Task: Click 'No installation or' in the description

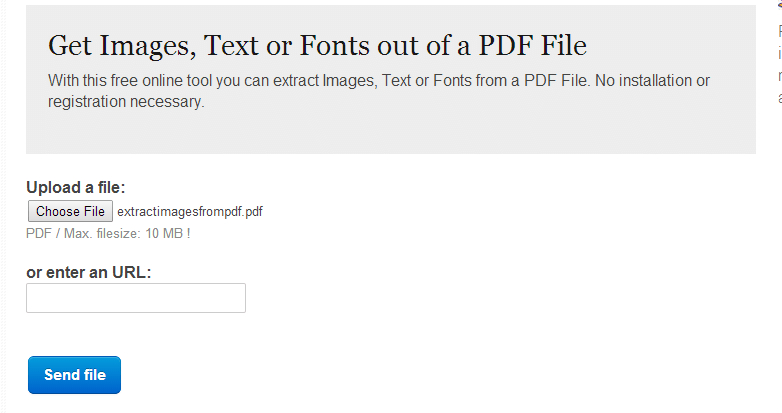Action: tap(652, 80)
